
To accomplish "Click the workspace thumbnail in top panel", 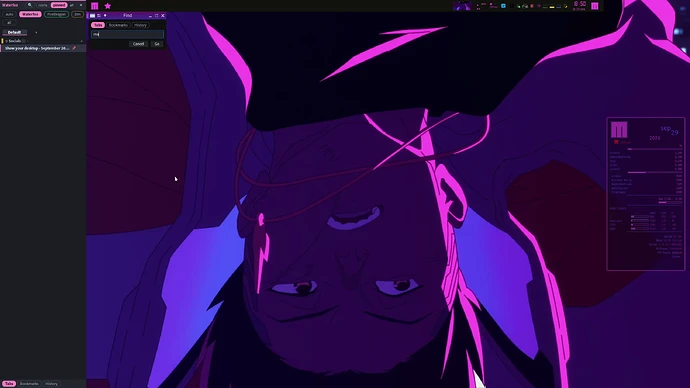I will (x=462, y=6).
